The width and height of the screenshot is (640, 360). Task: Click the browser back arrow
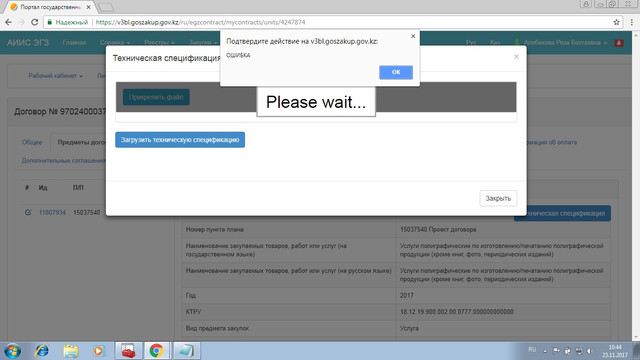9,22
